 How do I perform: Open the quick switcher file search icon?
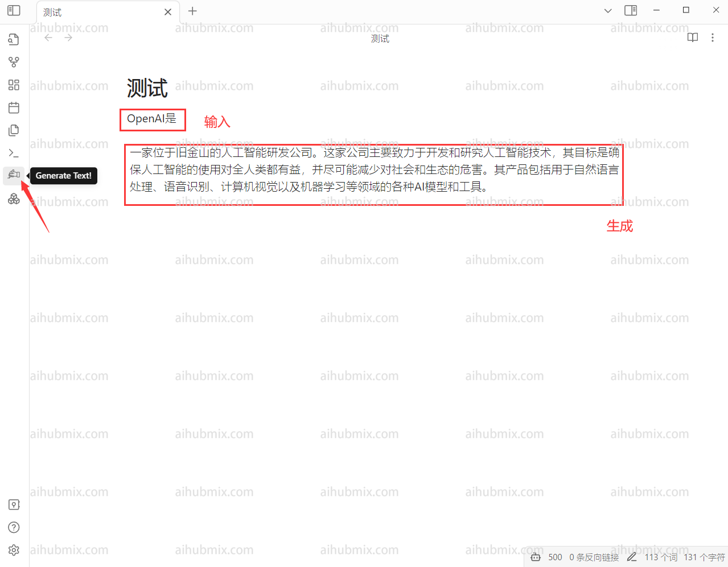tap(14, 39)
